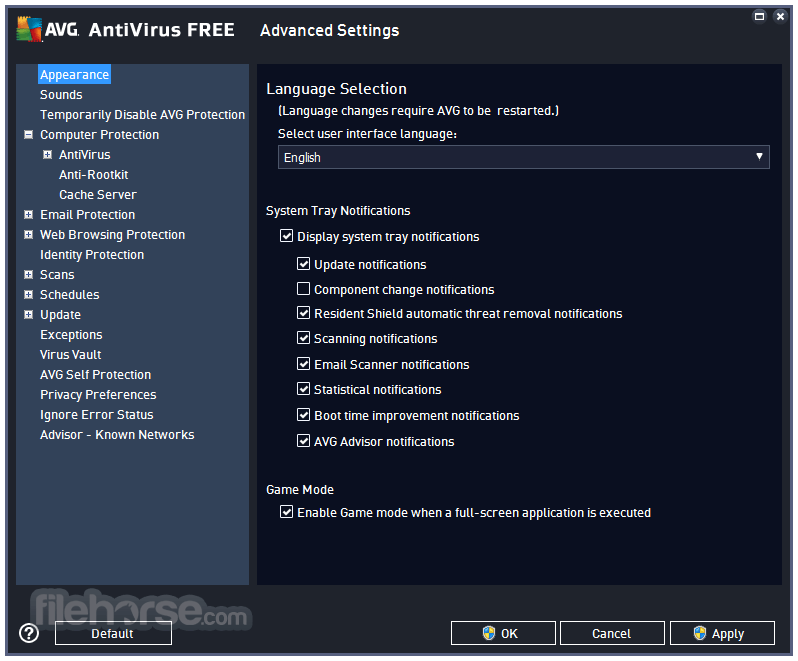Uncheck Boot time improvement notifications
The height and width of the screenshot is (661, 798).
303,414
